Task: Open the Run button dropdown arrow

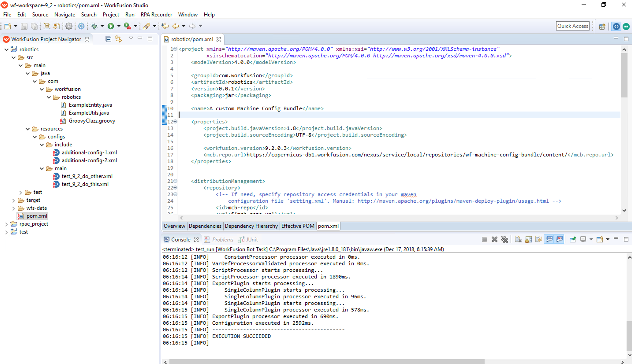Action: [x=119, y=26]
